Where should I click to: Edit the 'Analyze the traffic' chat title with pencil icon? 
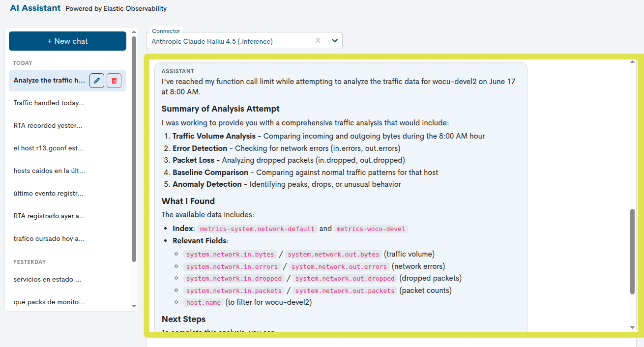coord(97,81)
